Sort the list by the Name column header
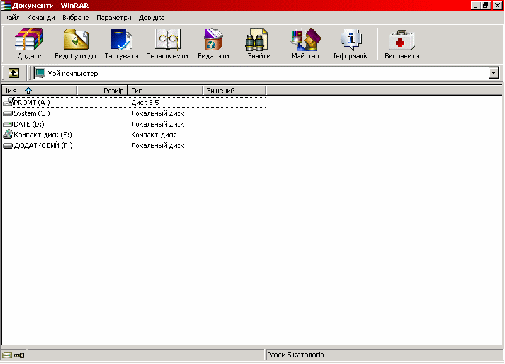 click(x=39, y=90)
